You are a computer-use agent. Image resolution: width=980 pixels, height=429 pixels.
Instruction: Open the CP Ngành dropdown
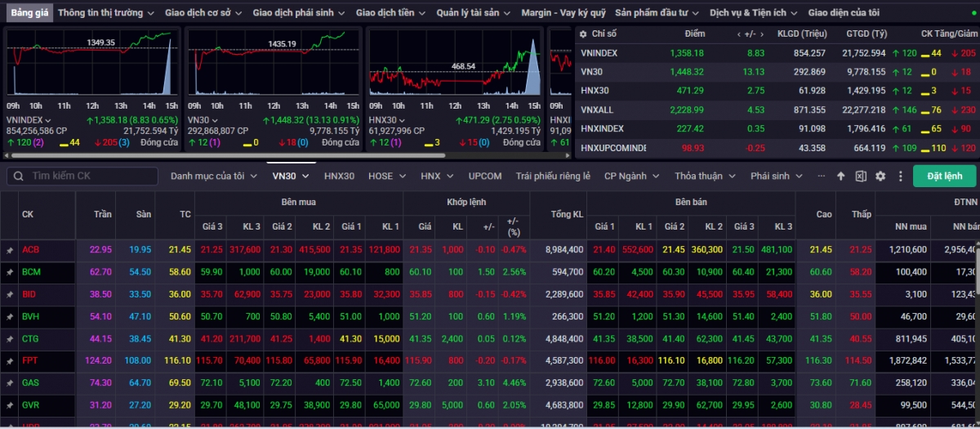pos(631,176)
